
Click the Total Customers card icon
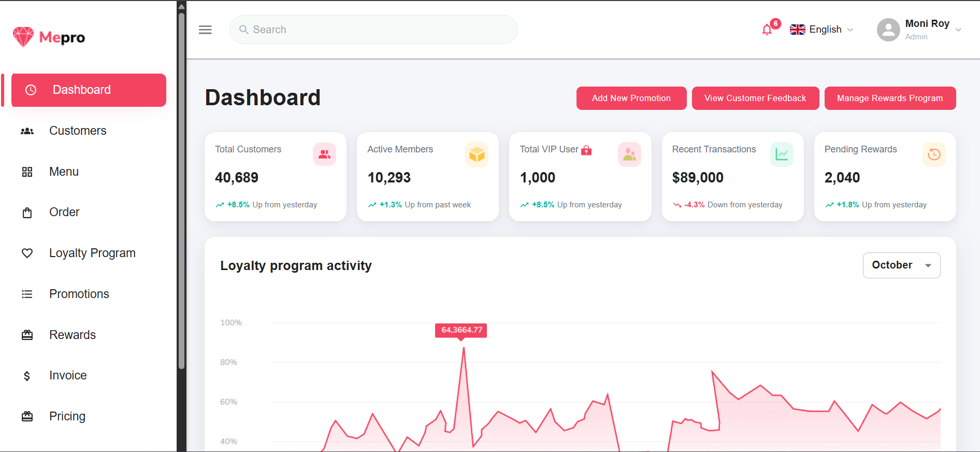point(324,154)
